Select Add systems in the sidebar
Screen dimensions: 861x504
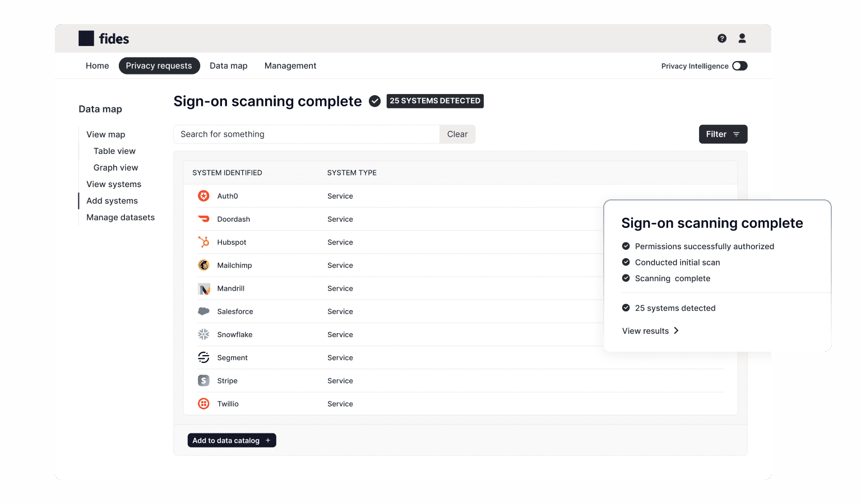(x=112, y=200)
